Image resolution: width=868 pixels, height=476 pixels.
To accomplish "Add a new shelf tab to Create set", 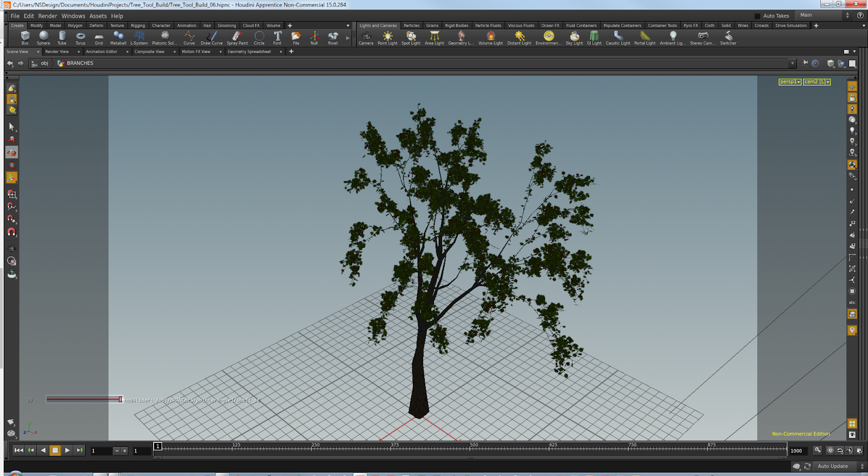I will [x=290, y=25].
